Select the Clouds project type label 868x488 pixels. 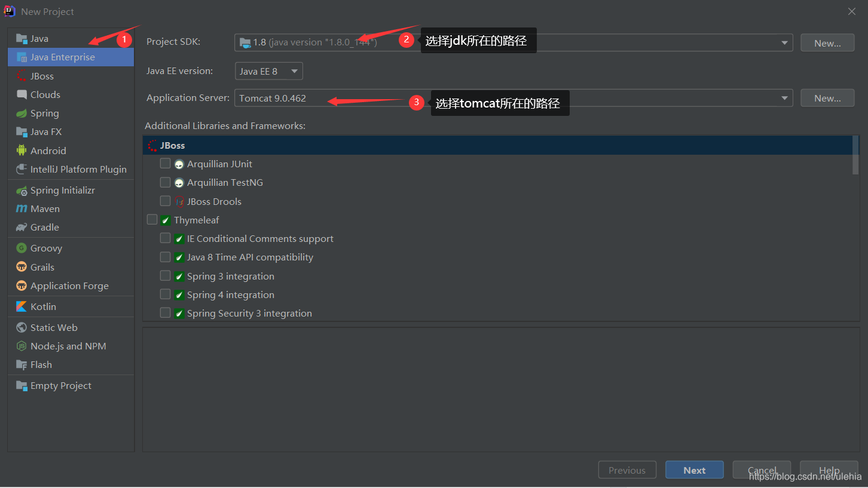pos(45,95)
